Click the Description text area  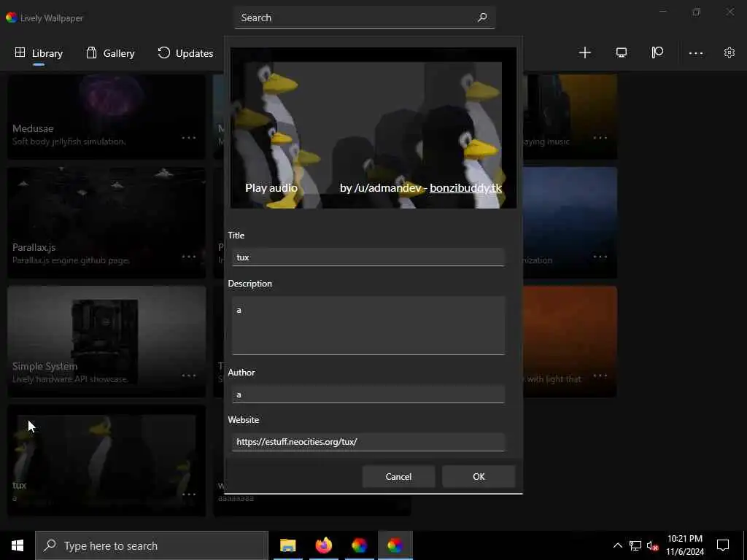pyautogui.click(x=368, y=326)
